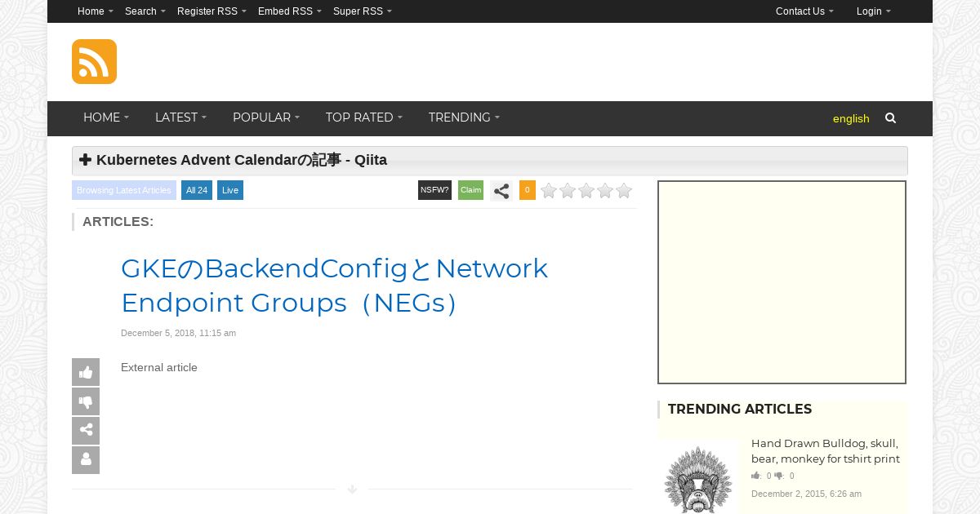Expand the HOME navigation menu
This screenshot has height=514, width=980.
click(106, 117)
